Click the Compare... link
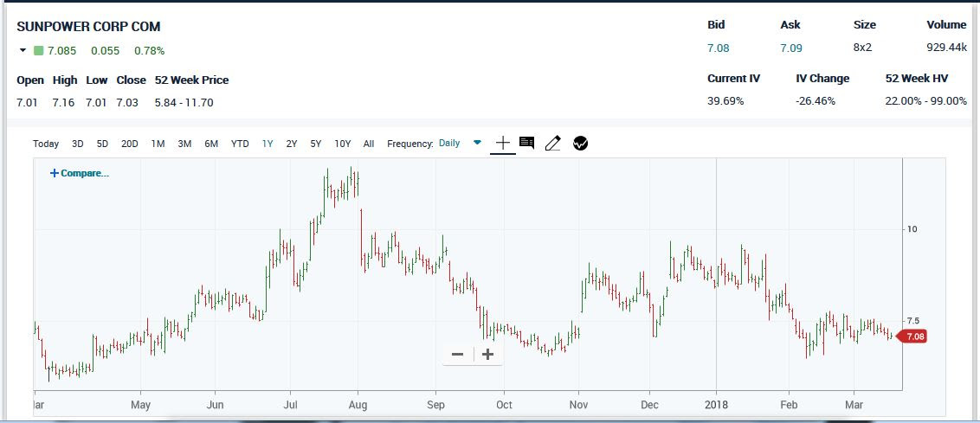The image size is (980, 423). (x=80, y=173)
